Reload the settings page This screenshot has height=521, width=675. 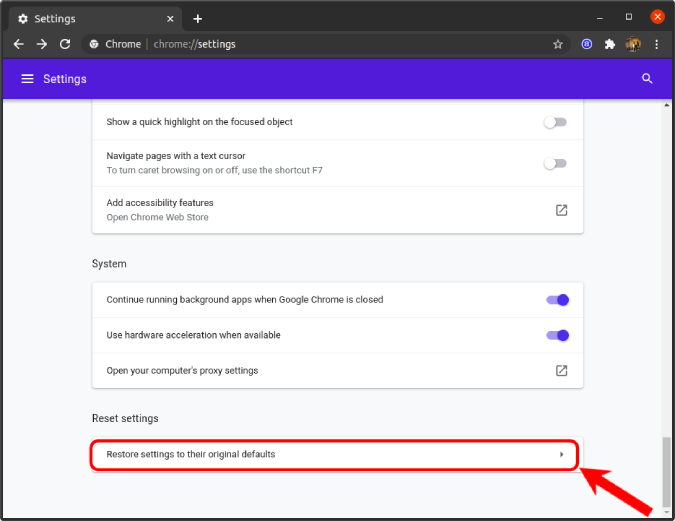coord(65,44)
